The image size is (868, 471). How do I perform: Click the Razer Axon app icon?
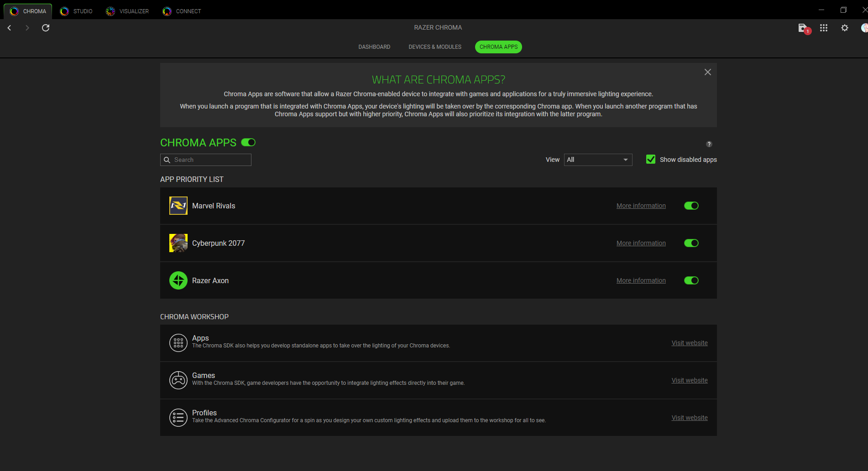point(178,280)
